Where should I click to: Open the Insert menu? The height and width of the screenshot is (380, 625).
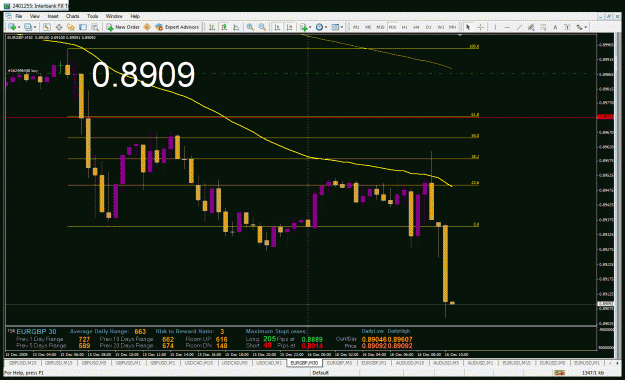tap(53, 16)
